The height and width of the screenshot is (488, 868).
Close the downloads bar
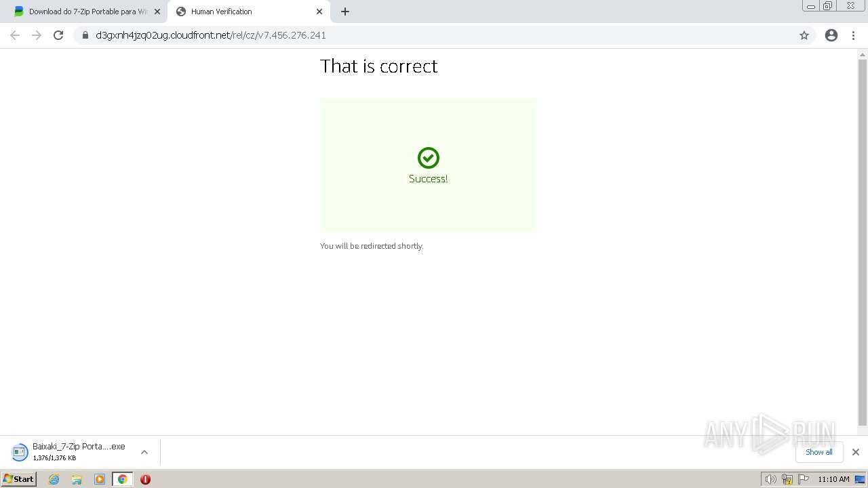click(856, 452)
